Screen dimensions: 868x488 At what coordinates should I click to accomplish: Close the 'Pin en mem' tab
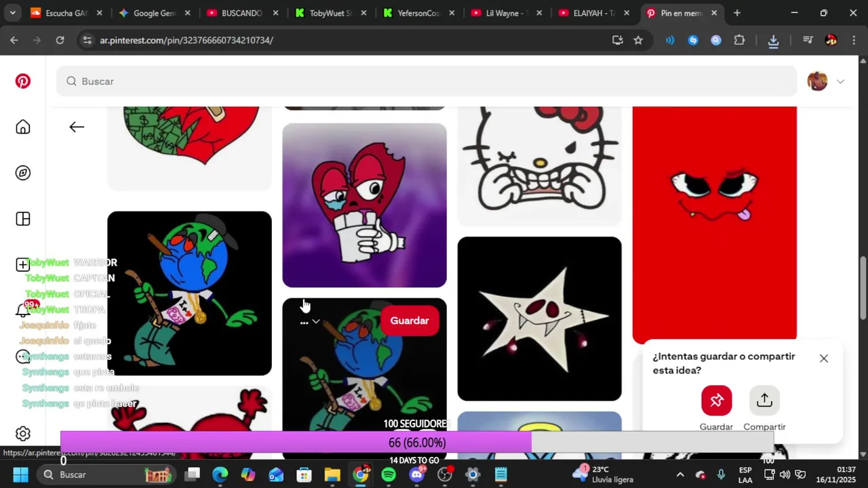tap(714, 13)
